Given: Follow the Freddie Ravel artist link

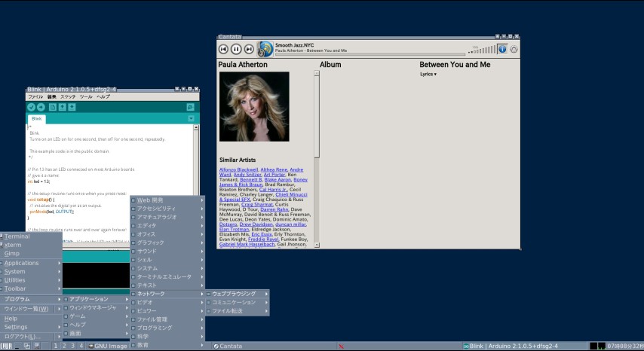Looking at the screenshot, I should tap(263, 239).
